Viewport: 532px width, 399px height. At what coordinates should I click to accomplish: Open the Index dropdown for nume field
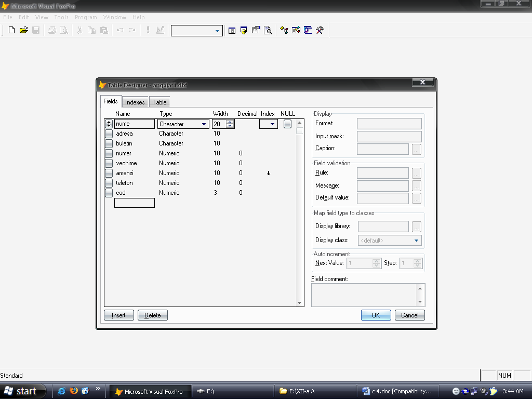[273, 124]
